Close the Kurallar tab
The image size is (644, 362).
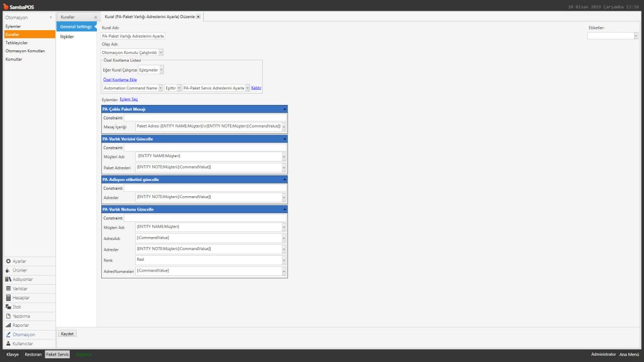click(95, 17)
